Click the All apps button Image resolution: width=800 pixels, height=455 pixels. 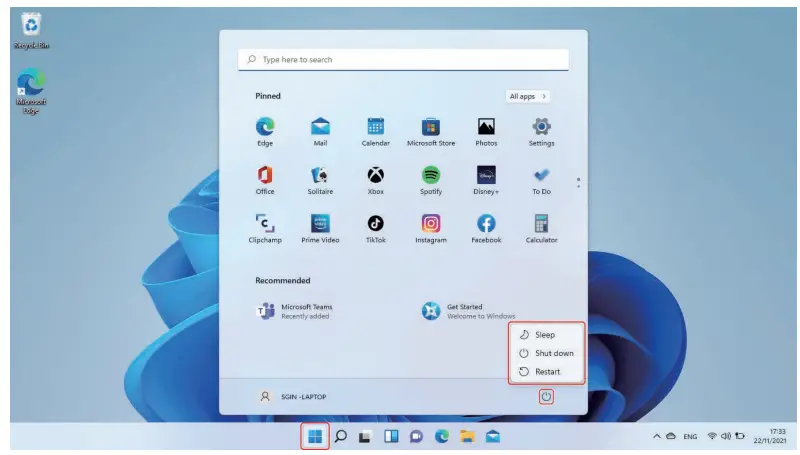click(528, 96)
